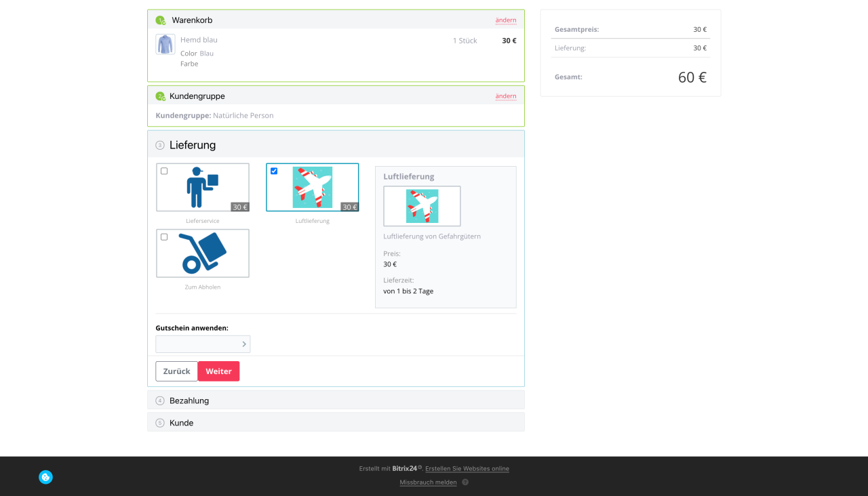Viewport: 868px width, 496px height.
Task: Click ändern link in Kundengruppe section
Action: coord(506,96)
